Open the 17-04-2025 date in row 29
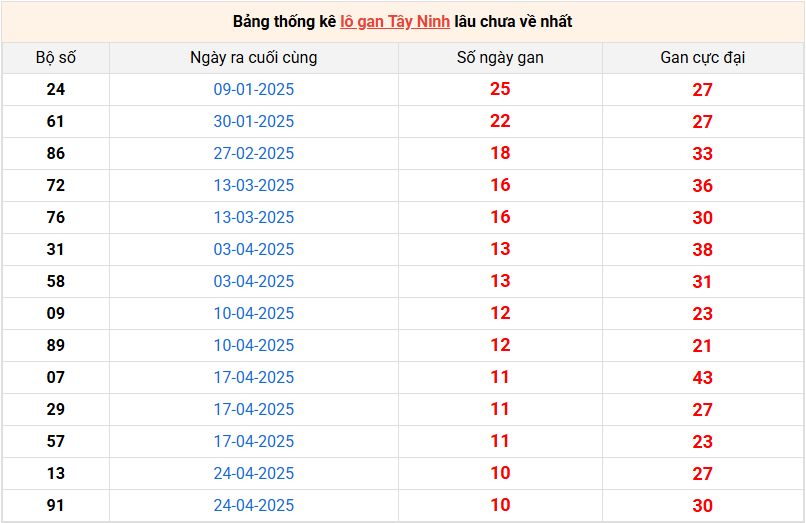806x523 pixels. (253, 409)
